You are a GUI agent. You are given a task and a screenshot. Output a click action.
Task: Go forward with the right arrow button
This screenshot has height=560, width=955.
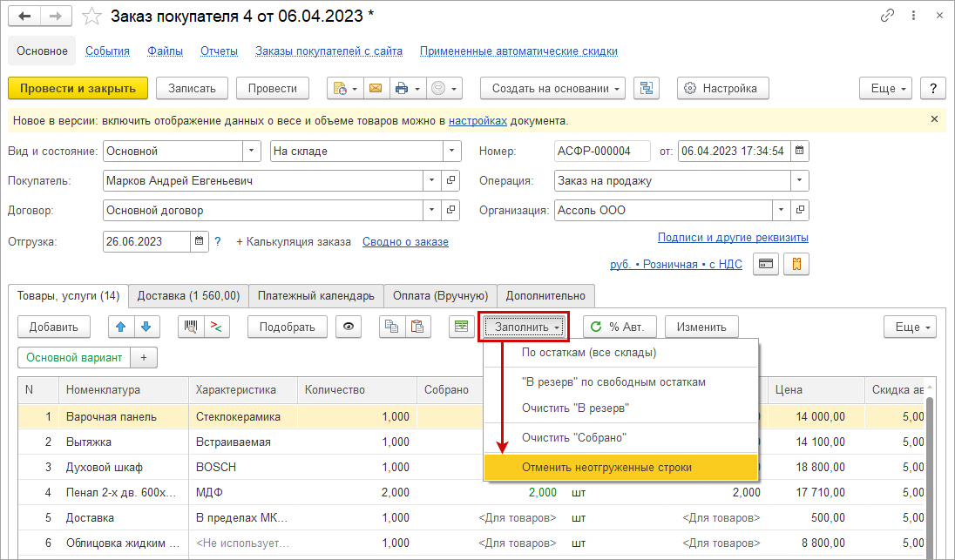56,16
